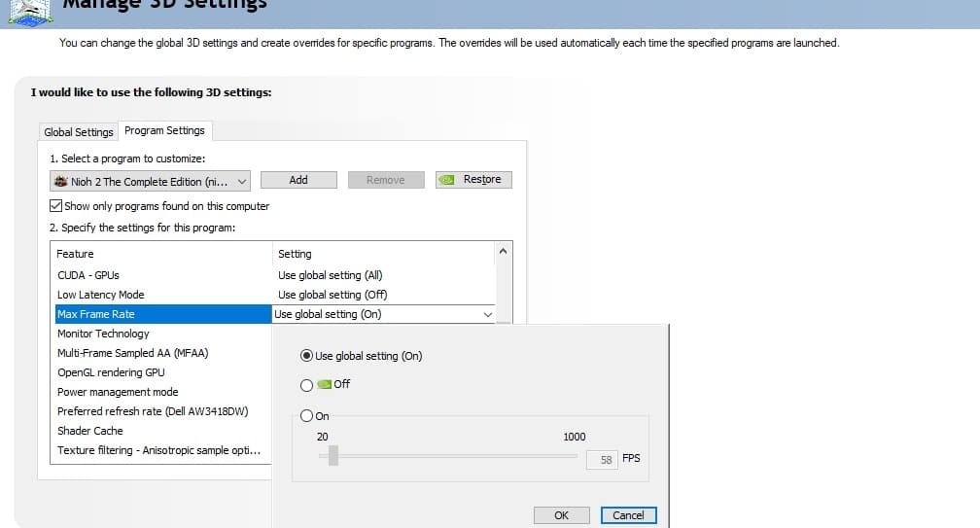This screenshot has width=980, height=528.
Task: Select the Program Settings tab
Action: [164, 130]
